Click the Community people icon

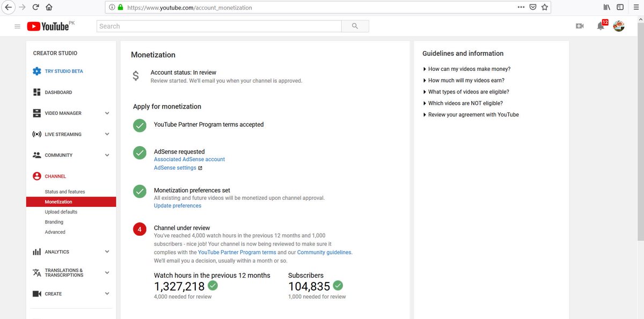(x=36, y=155)
